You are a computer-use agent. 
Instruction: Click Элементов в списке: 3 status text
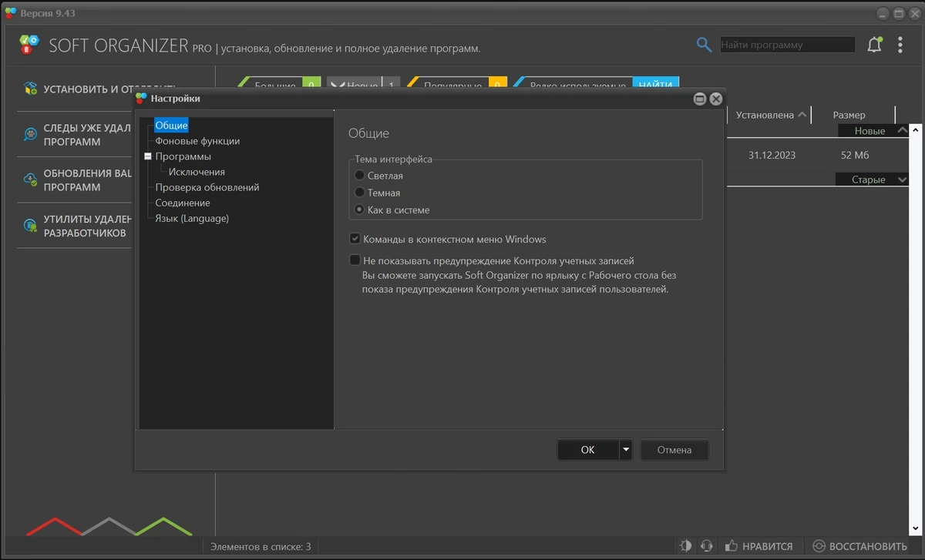[x=261, y=547]
